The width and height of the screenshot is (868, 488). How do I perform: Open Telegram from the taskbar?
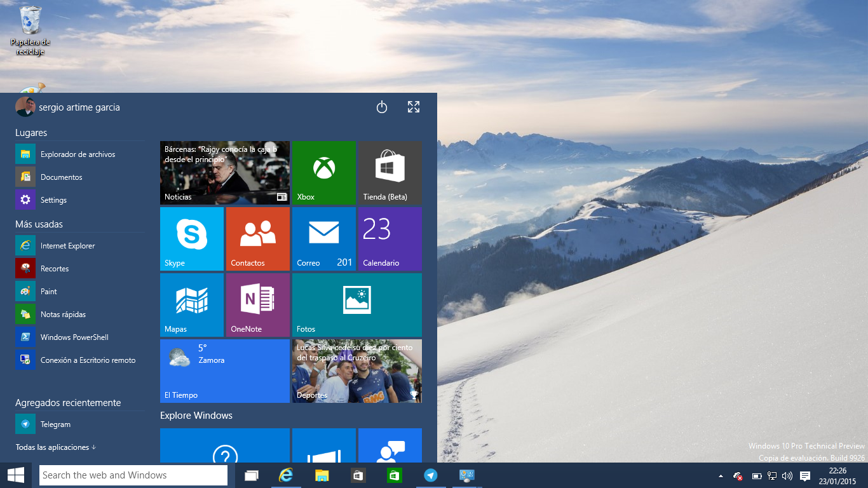click(431, 475)
